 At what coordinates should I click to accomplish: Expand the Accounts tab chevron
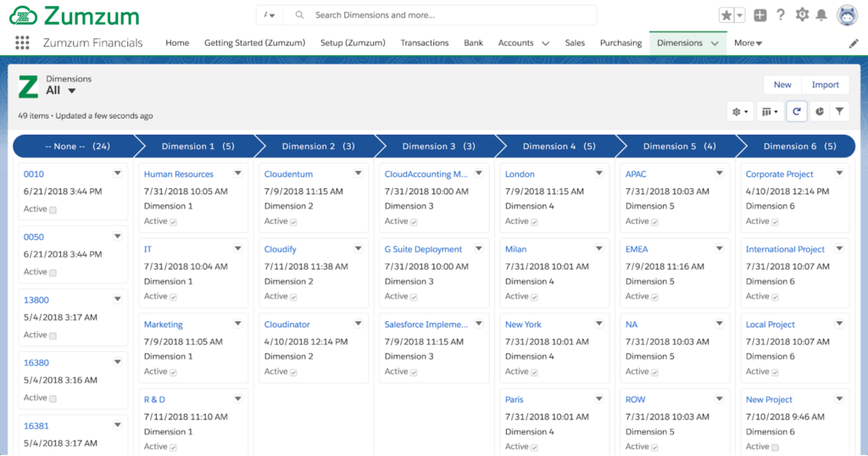[x=545, y=43]
